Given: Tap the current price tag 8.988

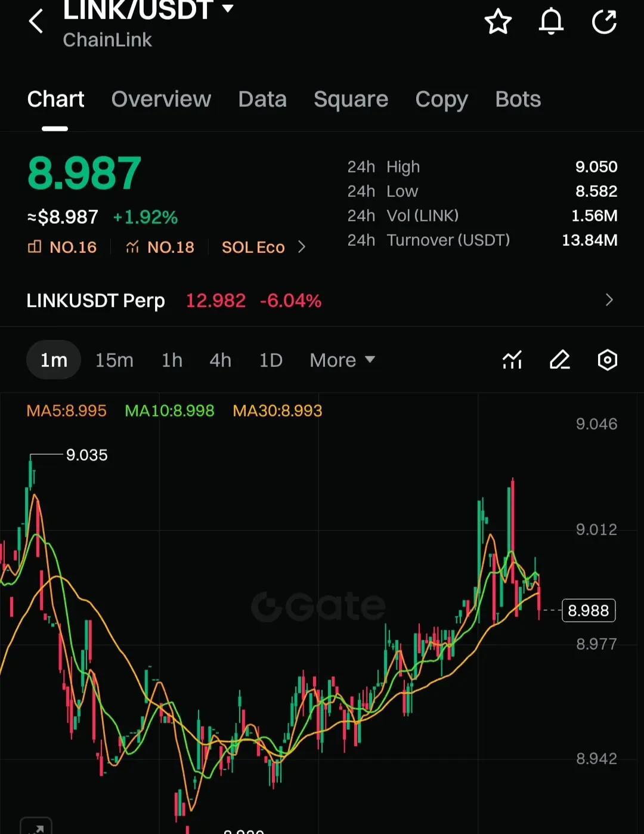Looking at the screenshot, I should click(x=589, y=610).
